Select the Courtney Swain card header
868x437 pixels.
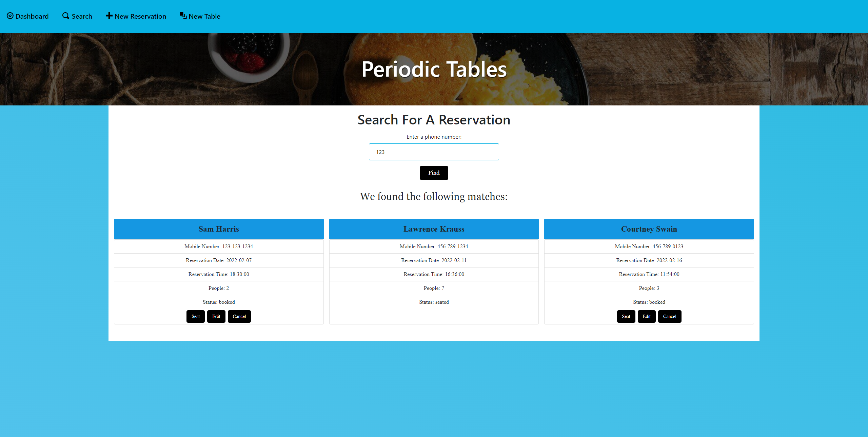[649, 229]
